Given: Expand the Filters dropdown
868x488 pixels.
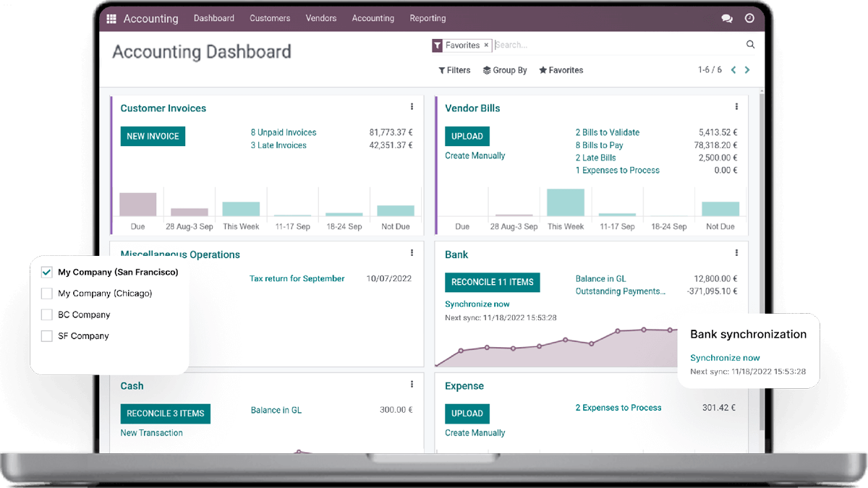Looking at the screenshot, I should (454, 70).
